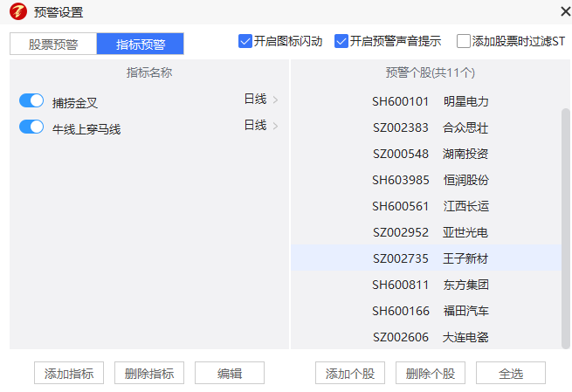Select the 指标预警 tab

[x=141, y=45]
